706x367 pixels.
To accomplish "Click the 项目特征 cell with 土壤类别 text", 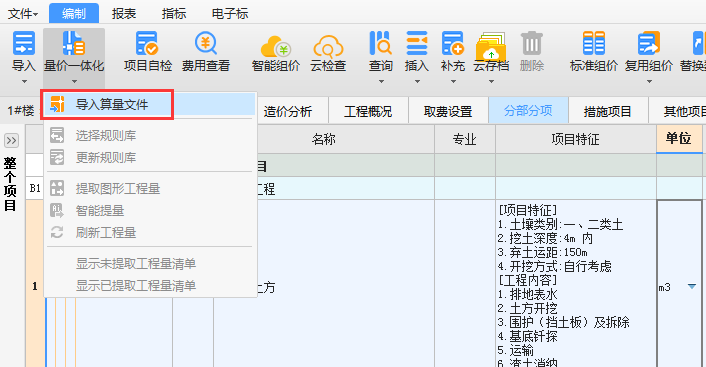I will pyautogui.click(x=576, y=284).
